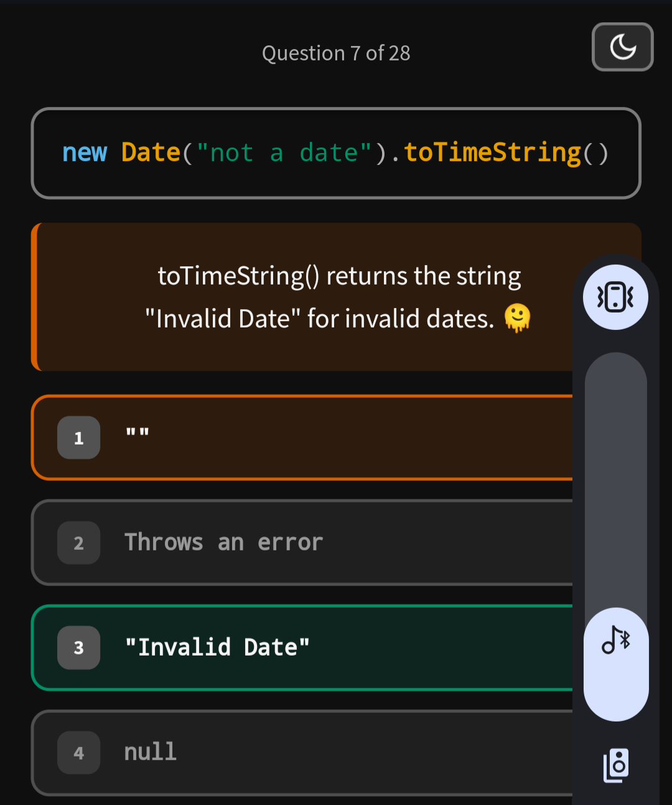The image size is (672, 805).
Task: Tap the number 2 badge
Action: click(78, 543)
